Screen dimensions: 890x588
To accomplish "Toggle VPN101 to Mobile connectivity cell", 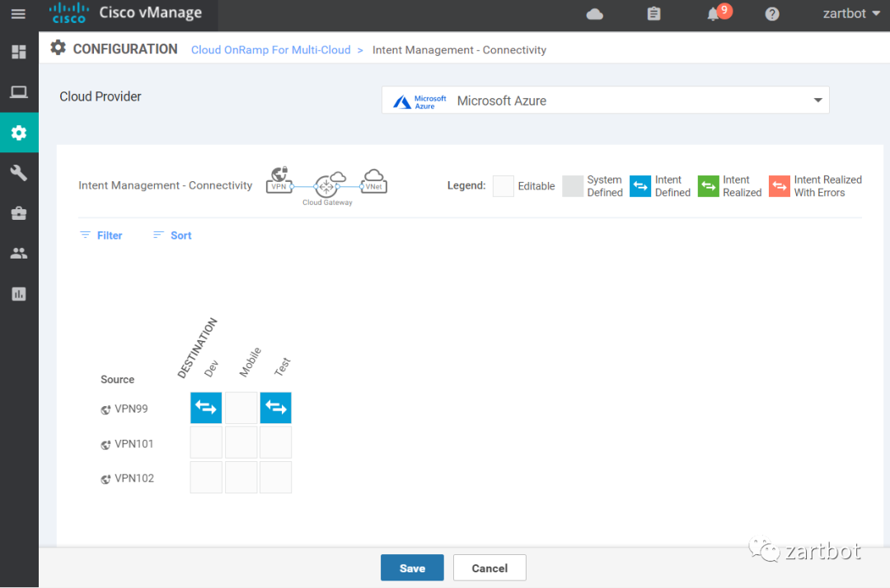I will tap(241, 442).
